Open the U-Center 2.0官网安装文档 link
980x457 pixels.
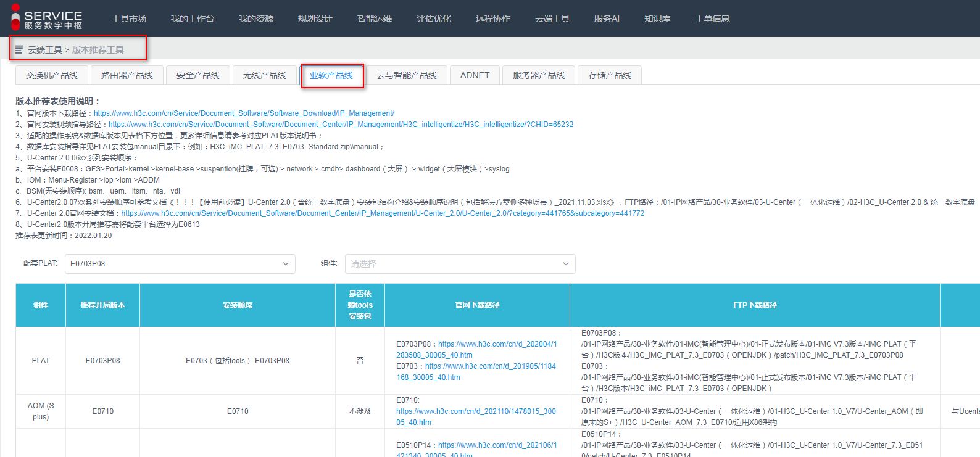tap(383, 213)
